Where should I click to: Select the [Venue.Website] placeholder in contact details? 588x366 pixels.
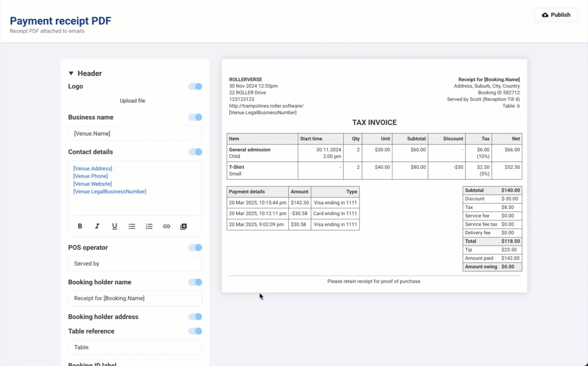click(93, 184)
